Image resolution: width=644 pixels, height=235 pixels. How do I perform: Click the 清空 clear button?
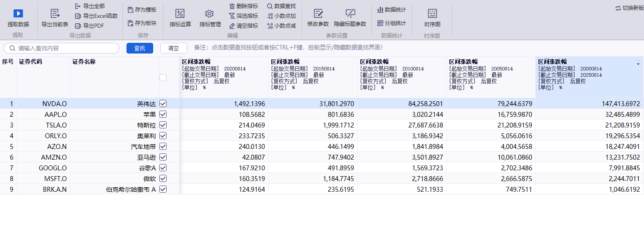point(174,48)
